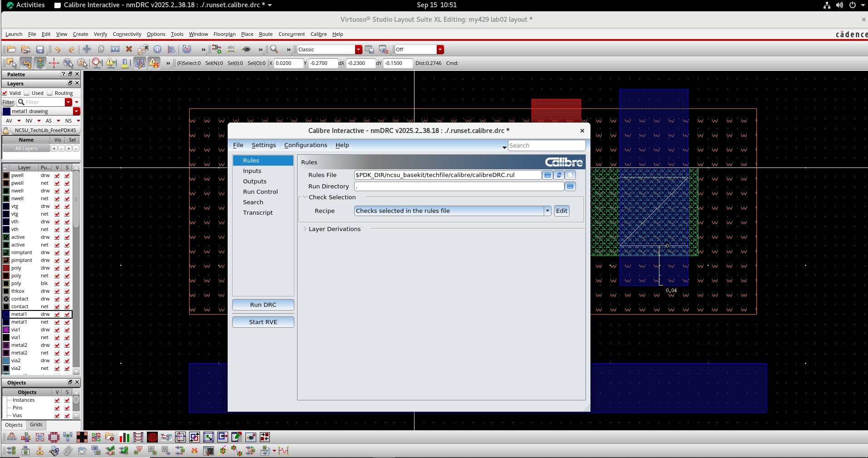This screenshot has width=868, height=458.
Task: Switch to the Inputs page in Calibre
Action: 263,171
